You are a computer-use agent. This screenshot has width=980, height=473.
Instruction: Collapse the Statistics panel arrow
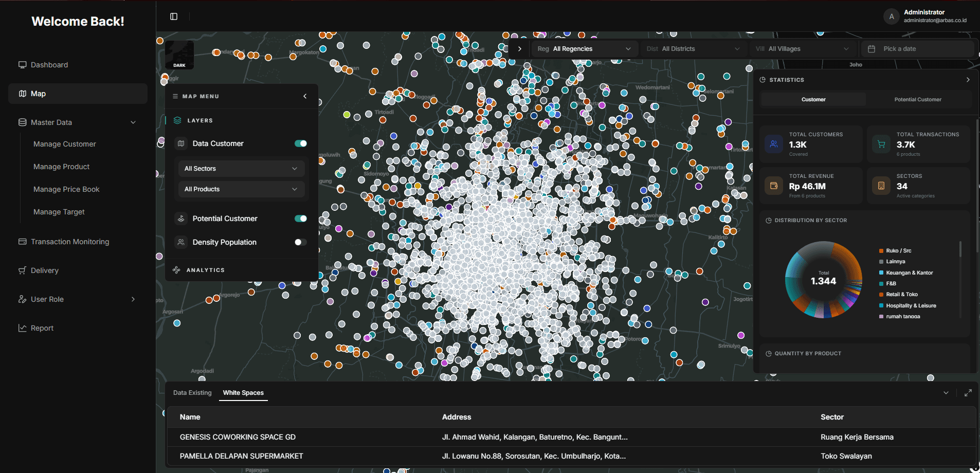point(968,80)
